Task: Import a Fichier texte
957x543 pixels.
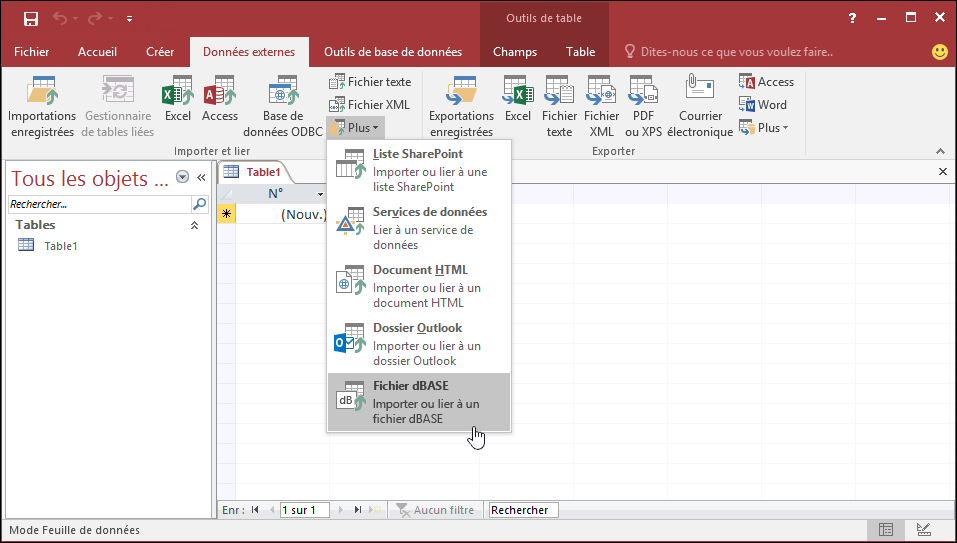Action: click(x=370, y=82)
